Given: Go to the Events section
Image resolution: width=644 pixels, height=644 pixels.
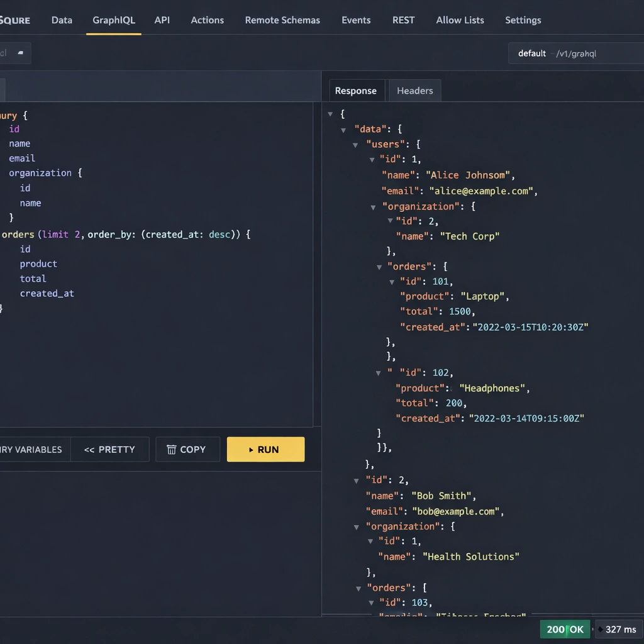Looking at the screenshot, I should [x=356, y=20].
